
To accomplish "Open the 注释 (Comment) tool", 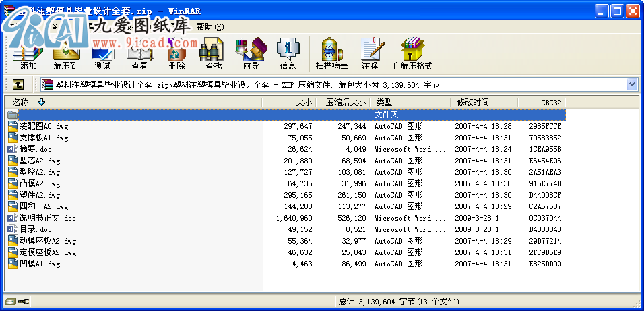I will [370, 54].
